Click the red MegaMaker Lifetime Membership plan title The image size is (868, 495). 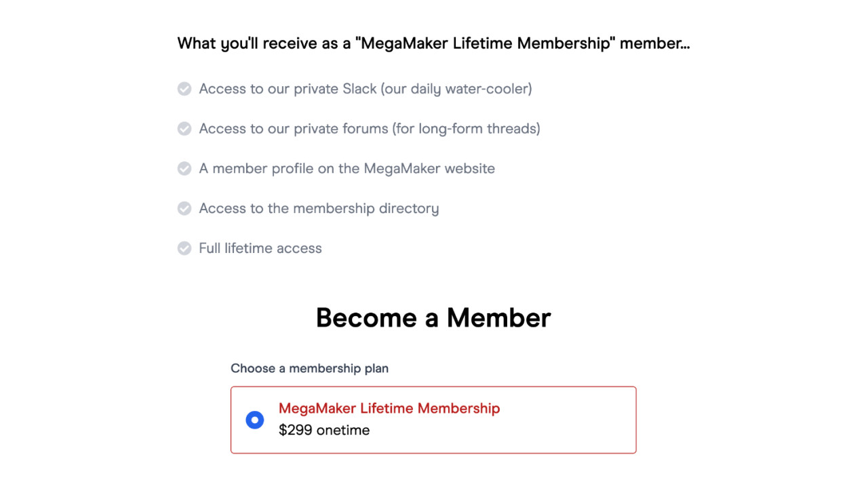pyautogui.click(x=389, y=408)
